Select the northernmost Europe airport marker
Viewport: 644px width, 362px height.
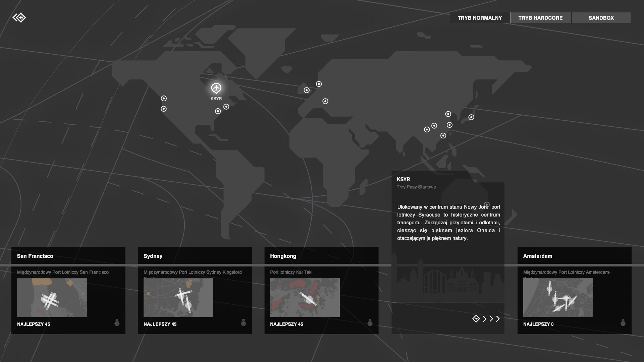(319, 84)
